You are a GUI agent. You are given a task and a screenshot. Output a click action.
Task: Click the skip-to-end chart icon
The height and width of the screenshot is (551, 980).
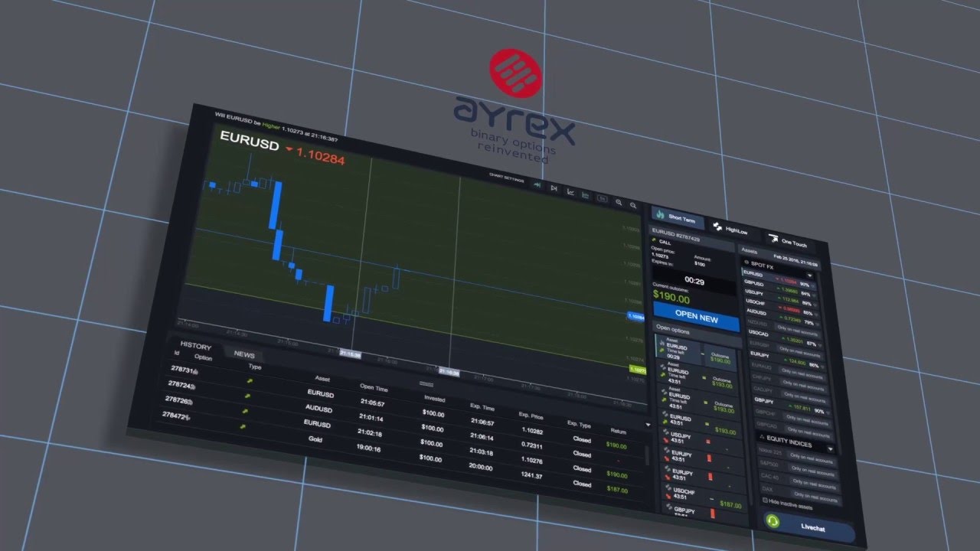tap(554, 188)
